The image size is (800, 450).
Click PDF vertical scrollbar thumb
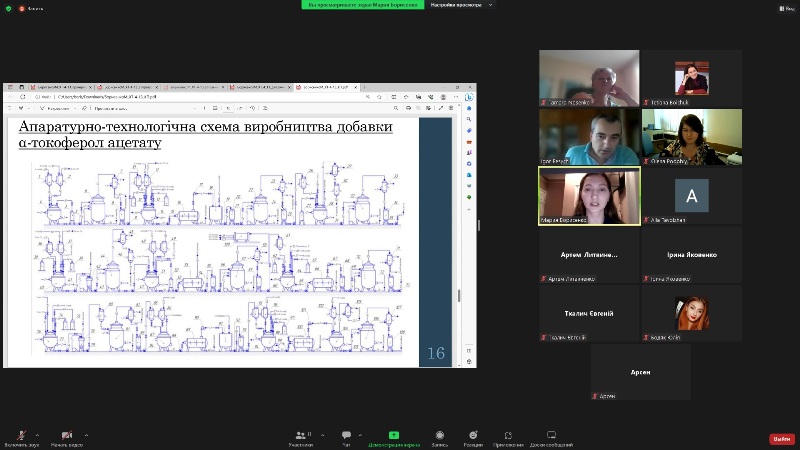click(459, 295)
